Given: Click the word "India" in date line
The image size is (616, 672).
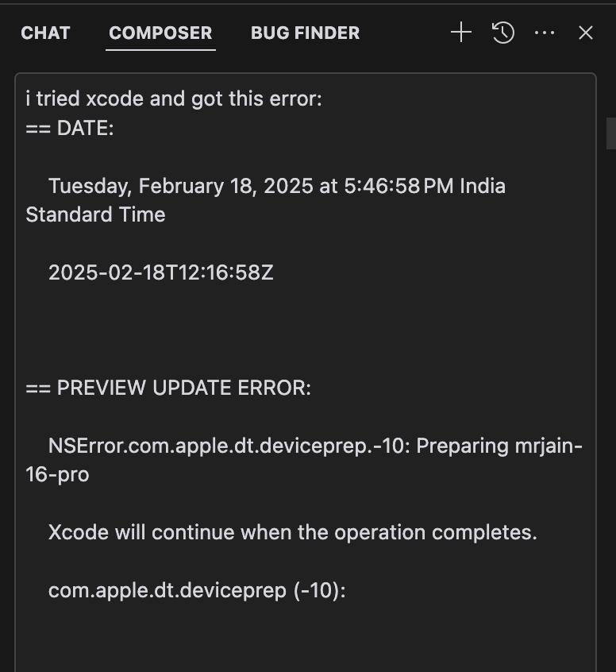Looking at the screenshot, I should coord(483,186).
